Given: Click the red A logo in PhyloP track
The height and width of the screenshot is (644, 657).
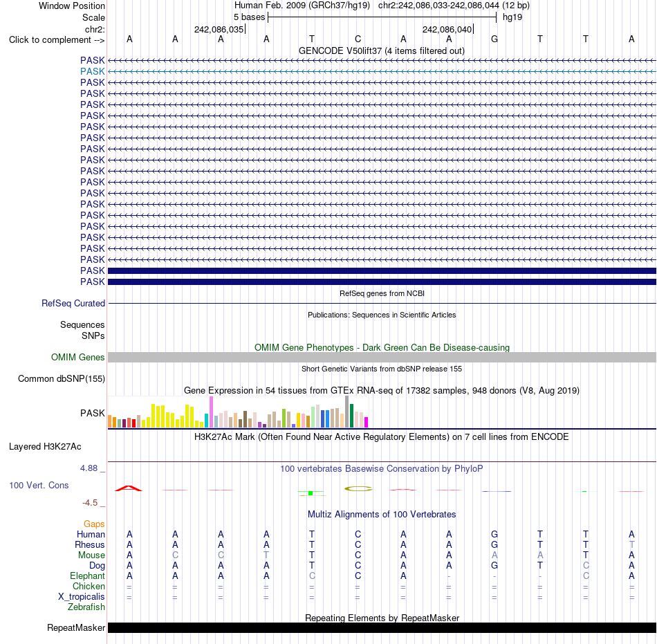Looking at the screenshot, I should 129,488.
